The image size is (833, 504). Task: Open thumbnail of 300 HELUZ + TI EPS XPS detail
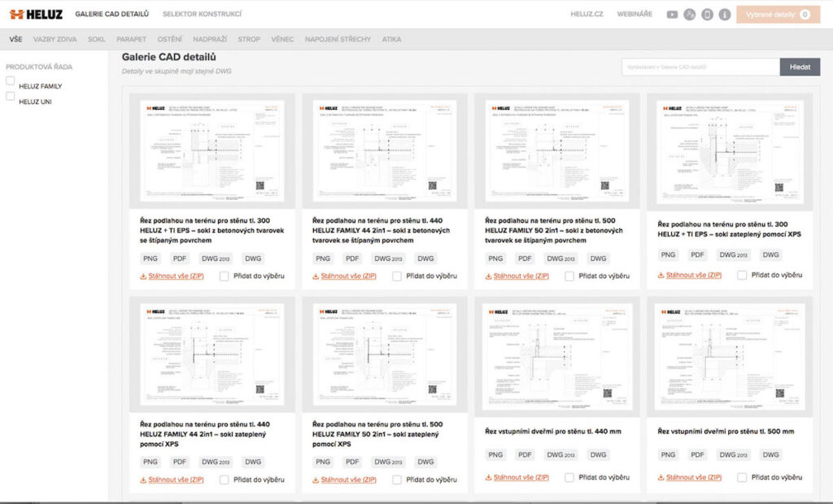[x=730, y=153]
